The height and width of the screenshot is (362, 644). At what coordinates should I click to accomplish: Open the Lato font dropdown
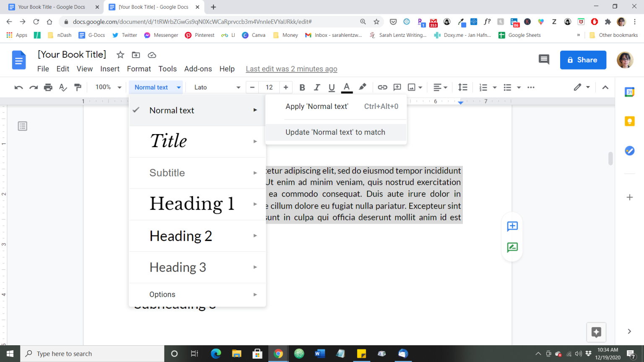[217, 87]
